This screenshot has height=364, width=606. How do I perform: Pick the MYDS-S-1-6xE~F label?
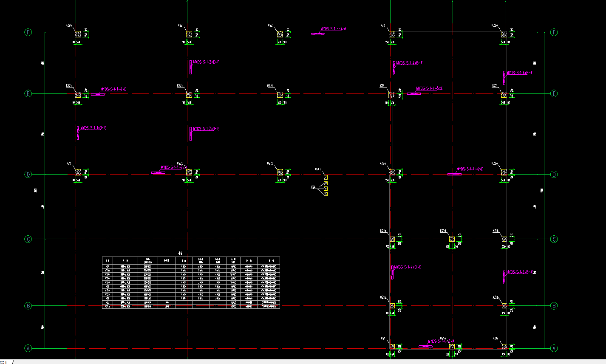coord(519,73)
